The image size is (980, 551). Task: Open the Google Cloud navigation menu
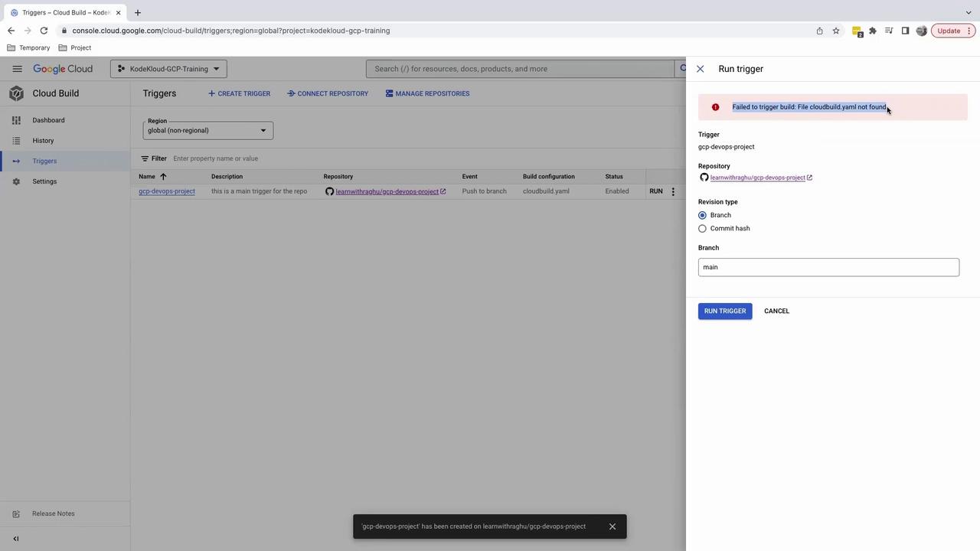(17, 69)
